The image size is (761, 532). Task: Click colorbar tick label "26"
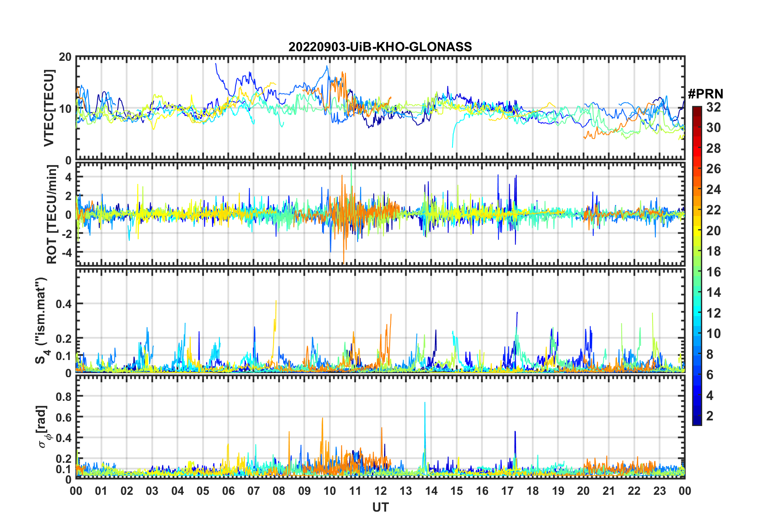click(714, 169)
